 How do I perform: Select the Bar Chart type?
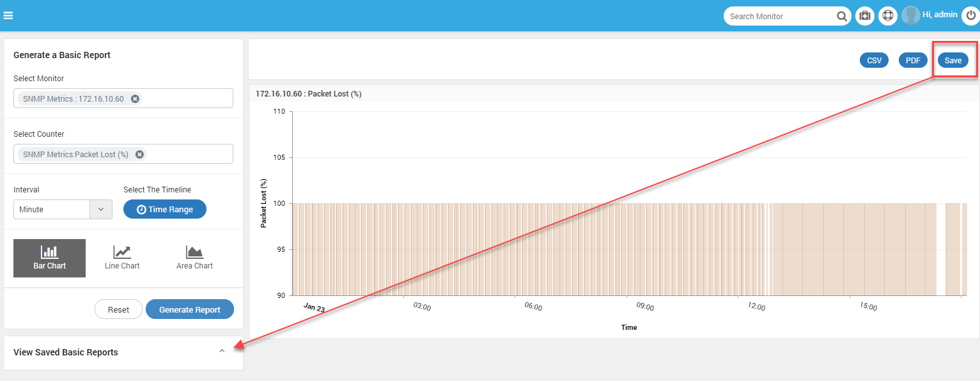[x=49, y=258]
